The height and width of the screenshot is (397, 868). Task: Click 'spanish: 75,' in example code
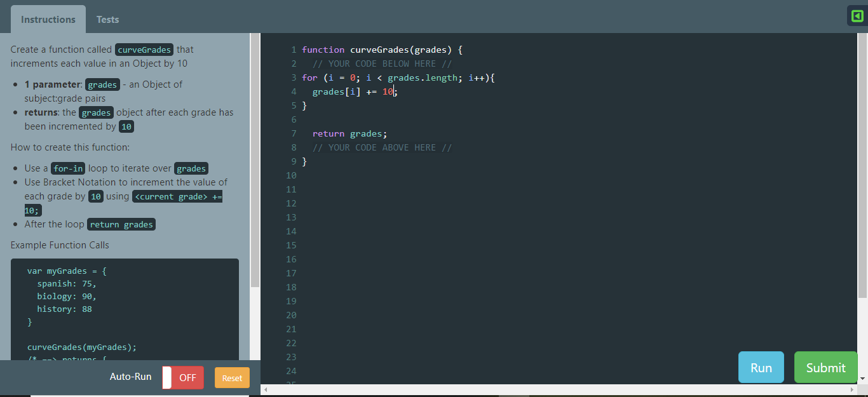point(67,283)
